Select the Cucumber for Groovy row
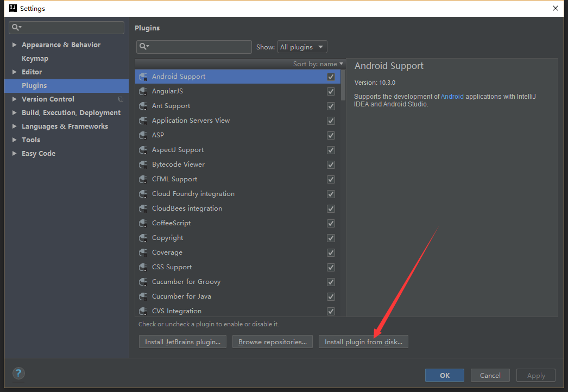 point(238,282)
